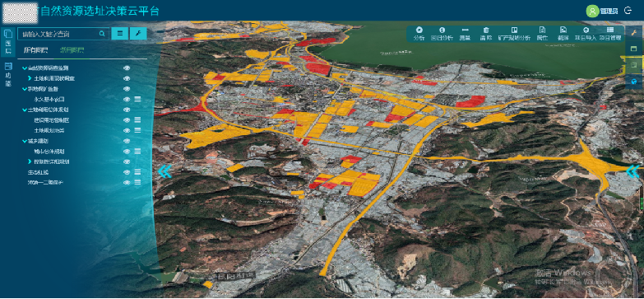Collapse the 城乡规划 layer group

pos(25,141)
